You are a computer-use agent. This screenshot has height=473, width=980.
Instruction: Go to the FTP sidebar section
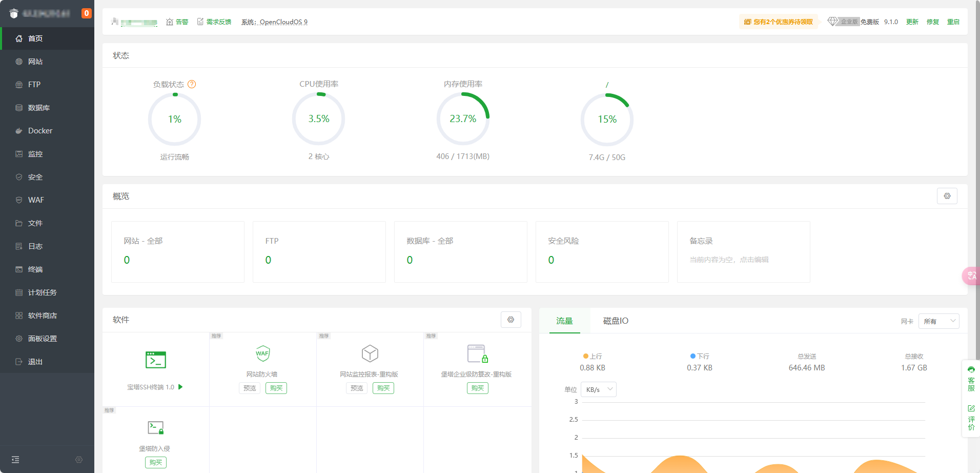pyautogui.click(x=47, y=85)
